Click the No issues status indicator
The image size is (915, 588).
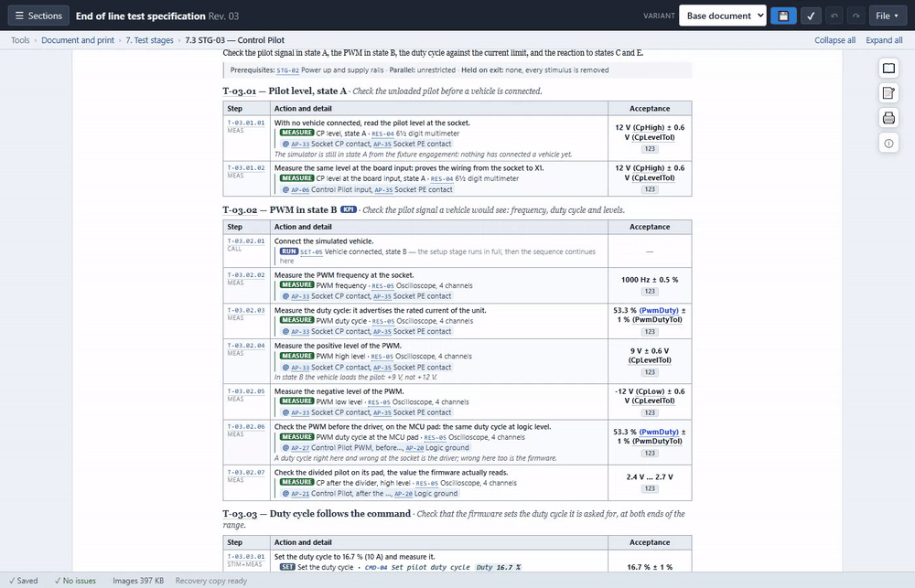click(75, 581)
